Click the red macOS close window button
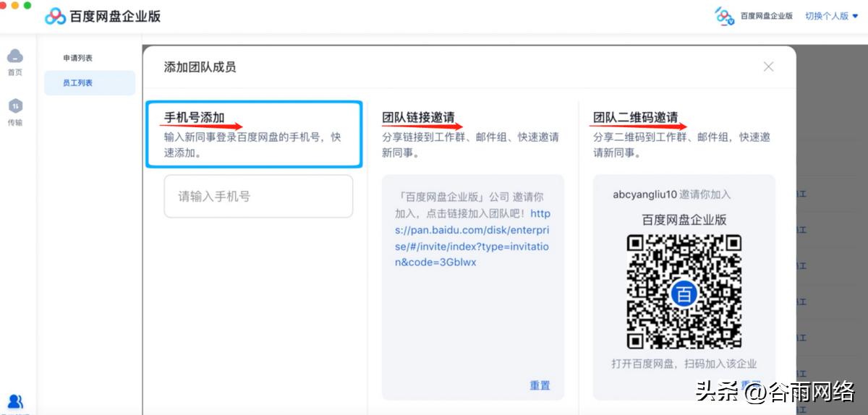The image size is (868, 415). [3, 5]
